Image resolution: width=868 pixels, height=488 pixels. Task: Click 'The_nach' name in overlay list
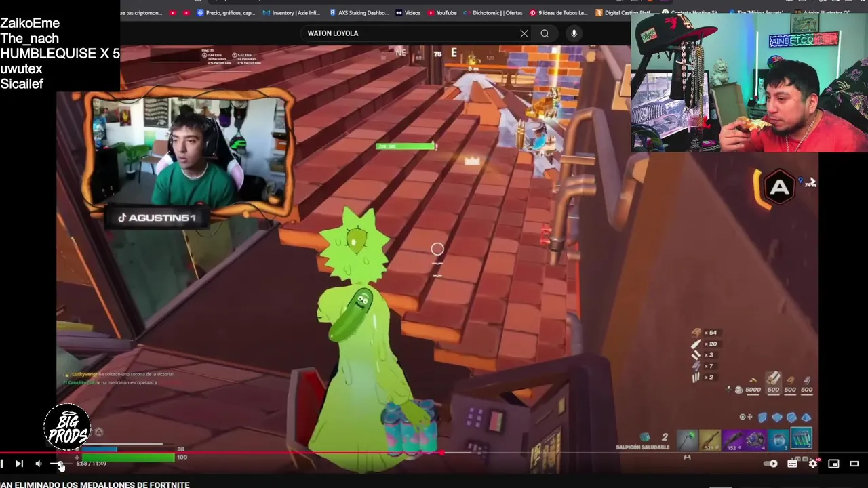pos(29,39)
